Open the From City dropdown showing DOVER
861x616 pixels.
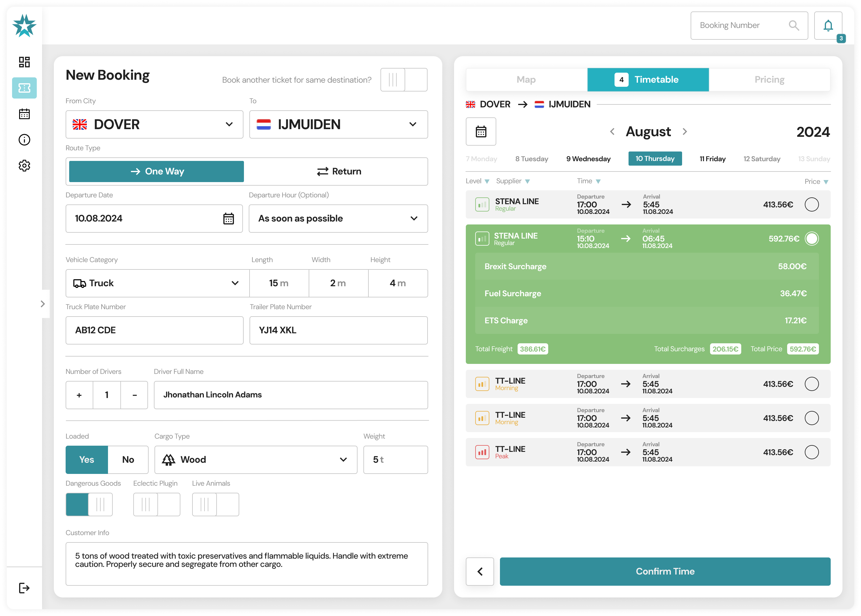pyautogui.click(x=229, y=124)
